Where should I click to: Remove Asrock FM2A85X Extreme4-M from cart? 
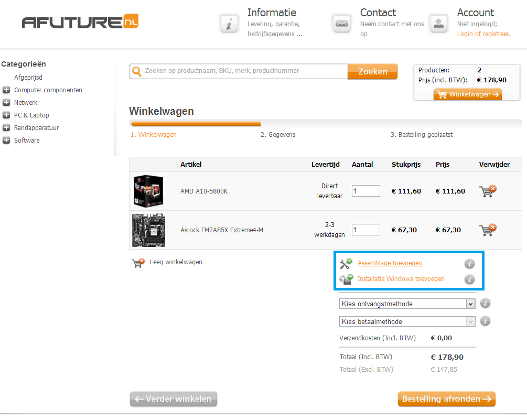pyautogui.click(x=488, y=230)
